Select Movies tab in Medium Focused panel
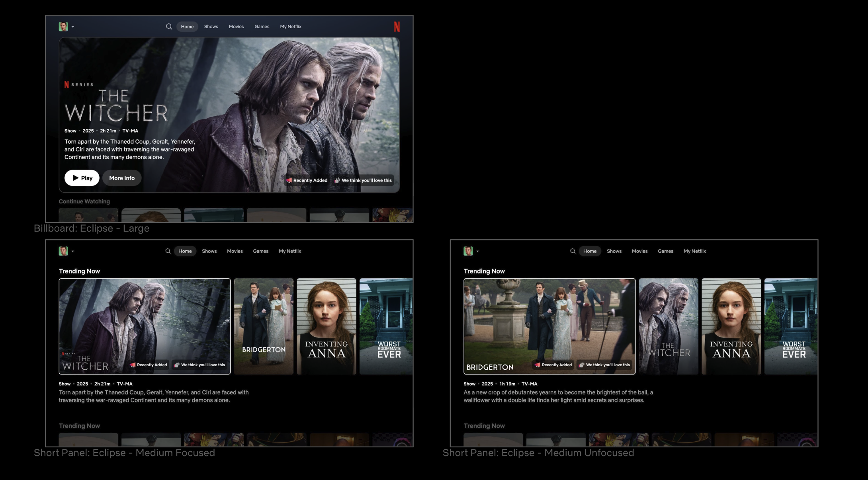 [x=235, y=251]
